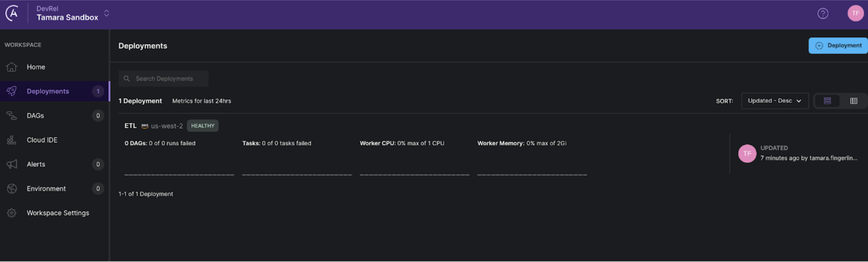Screen dimensions: 868x262
Task: Switch to grid table view layout
Action: [x=854, y=101]
